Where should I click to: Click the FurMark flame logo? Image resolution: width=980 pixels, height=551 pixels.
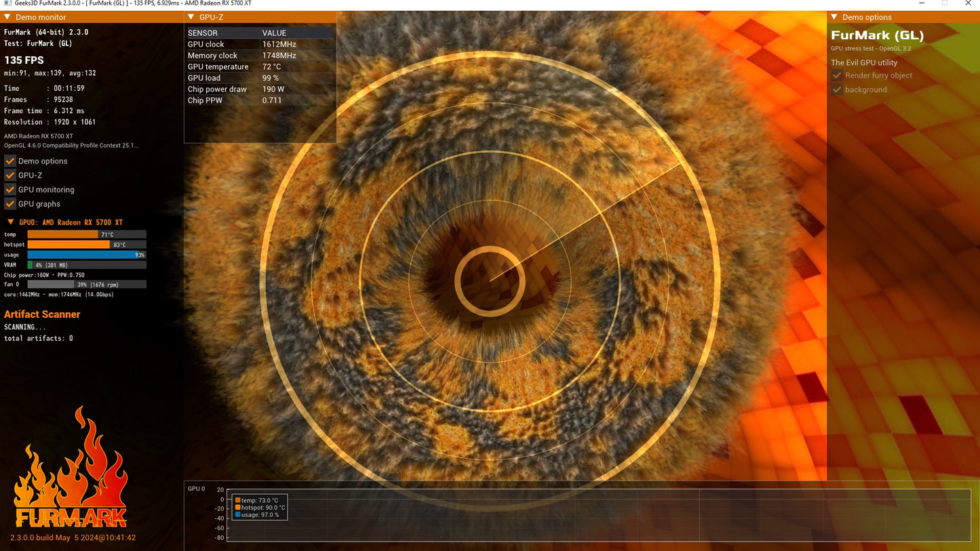[71, 468]
